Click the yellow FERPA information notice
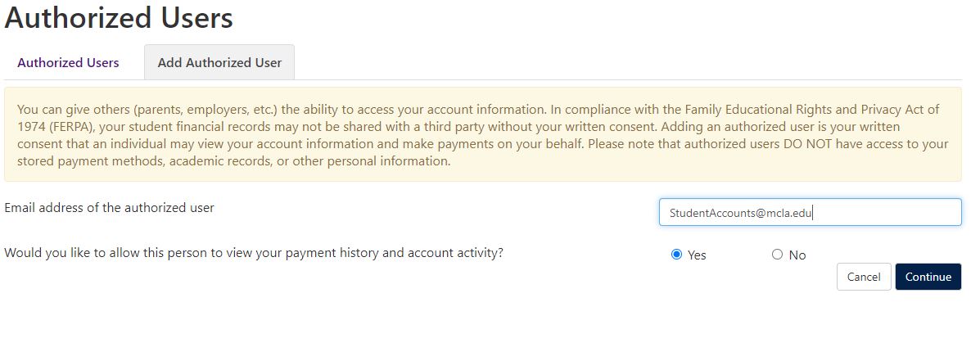This screenshot has height=343, width=980. (482, 134)
